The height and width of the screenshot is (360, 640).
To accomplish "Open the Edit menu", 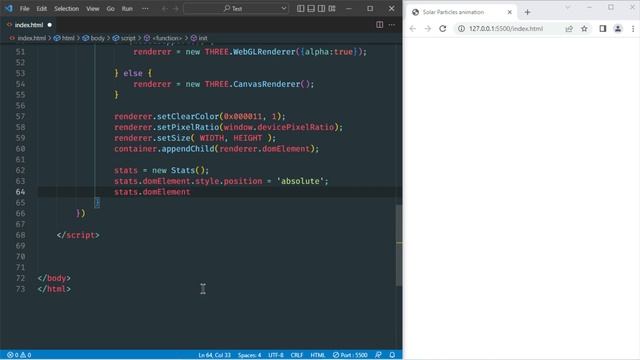I will [41, 9].
